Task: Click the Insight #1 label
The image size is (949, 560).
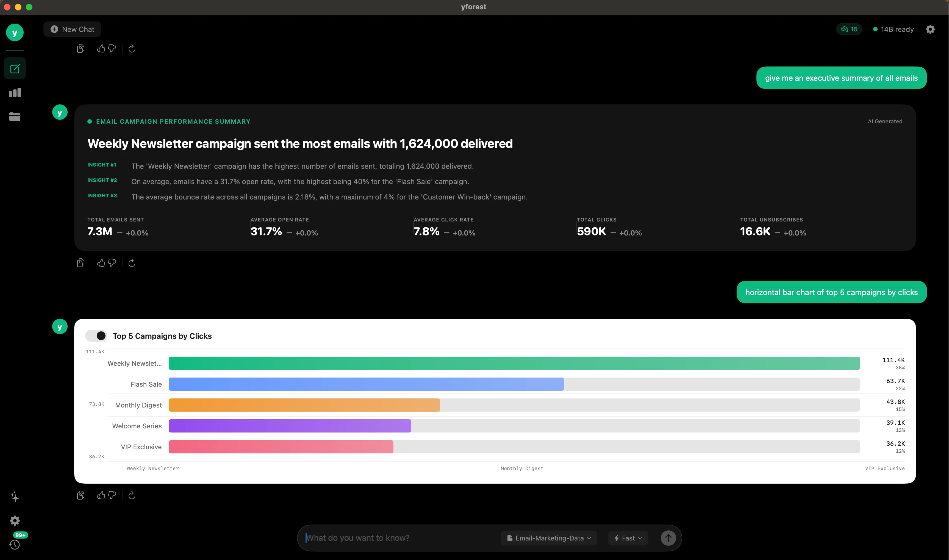Action: [x=102, y=165]
